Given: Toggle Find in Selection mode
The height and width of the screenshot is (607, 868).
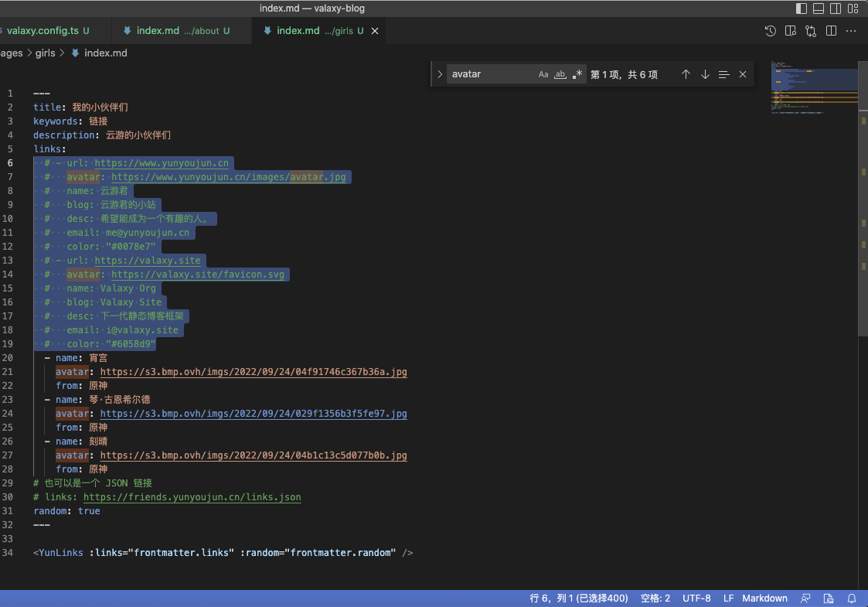Looking at the screenshot, I should [723, 73].
